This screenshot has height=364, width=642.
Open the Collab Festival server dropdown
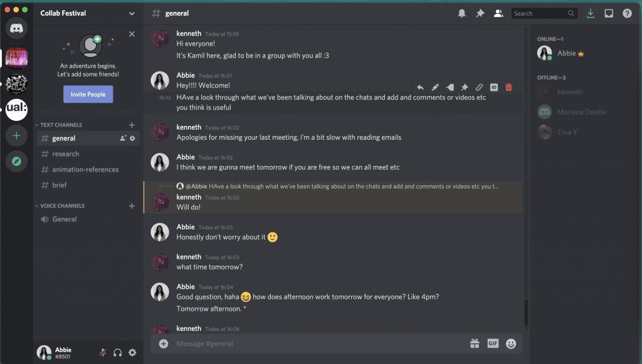132,13
